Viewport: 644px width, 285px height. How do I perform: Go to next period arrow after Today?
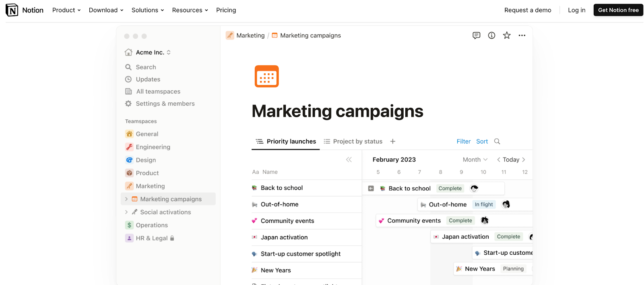524,160
